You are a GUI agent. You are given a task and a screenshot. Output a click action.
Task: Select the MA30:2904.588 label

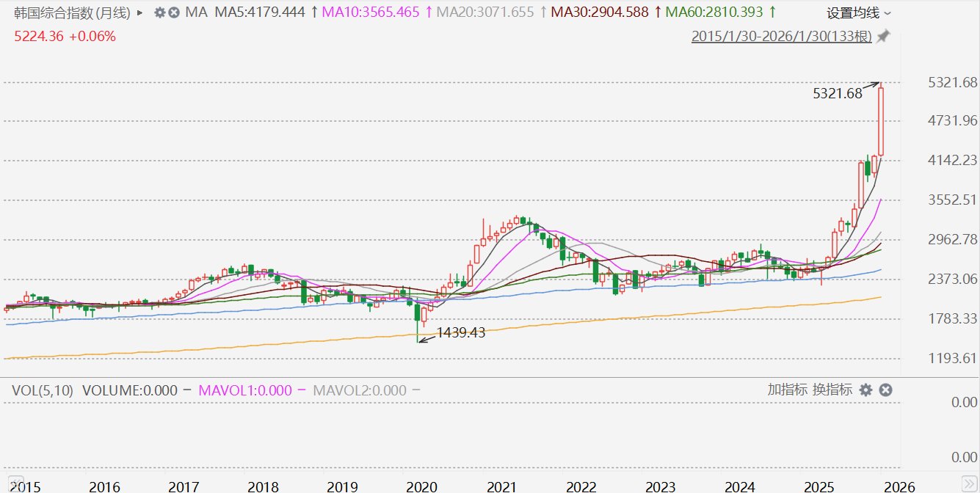[x=600, y=12]
